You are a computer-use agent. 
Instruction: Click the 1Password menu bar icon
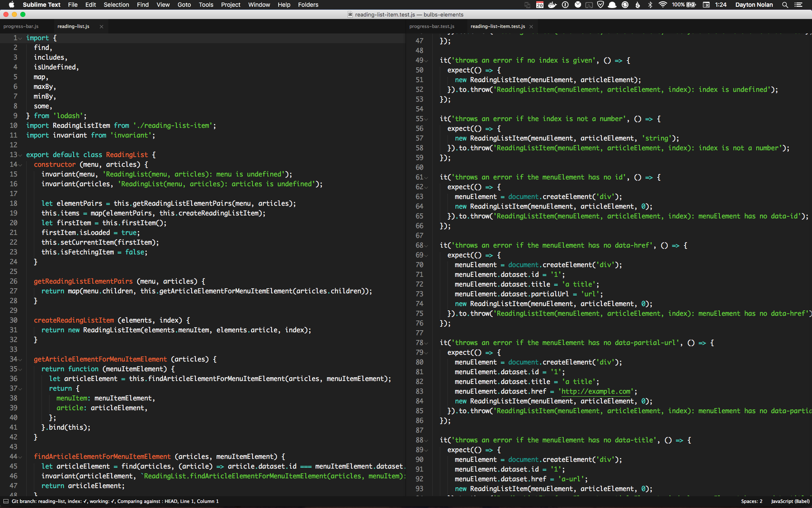[x=565, y=5]
